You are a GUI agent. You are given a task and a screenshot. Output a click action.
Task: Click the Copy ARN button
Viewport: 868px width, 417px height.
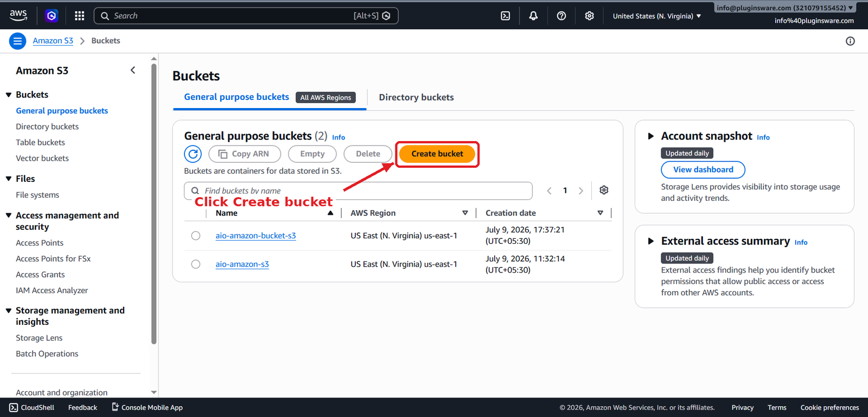[245, 154]
